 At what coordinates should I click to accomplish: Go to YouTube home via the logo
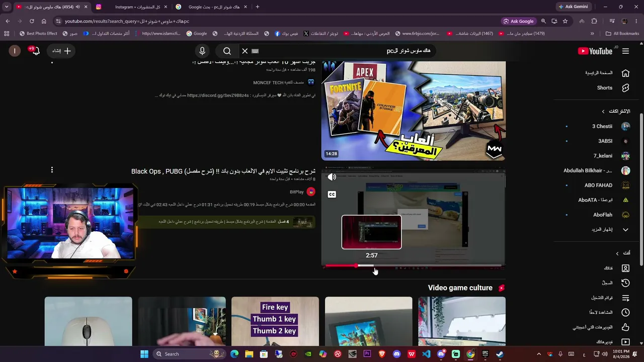595,51
